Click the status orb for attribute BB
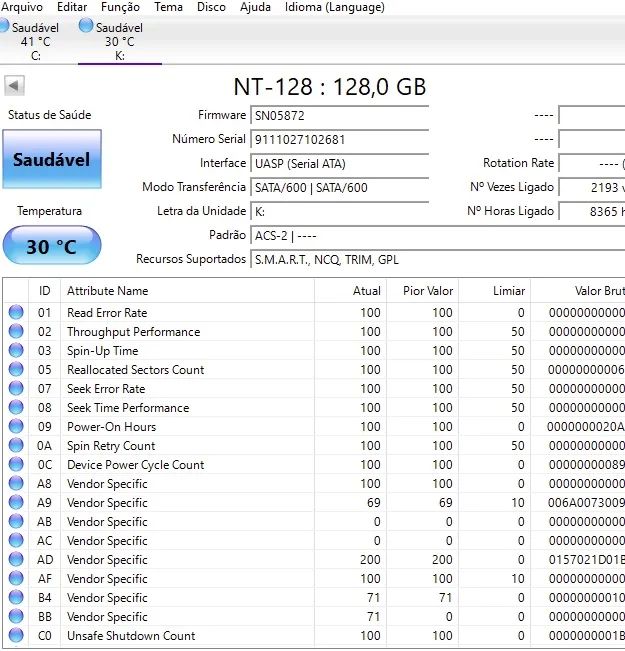625x651 pixels. coord(16,616)
